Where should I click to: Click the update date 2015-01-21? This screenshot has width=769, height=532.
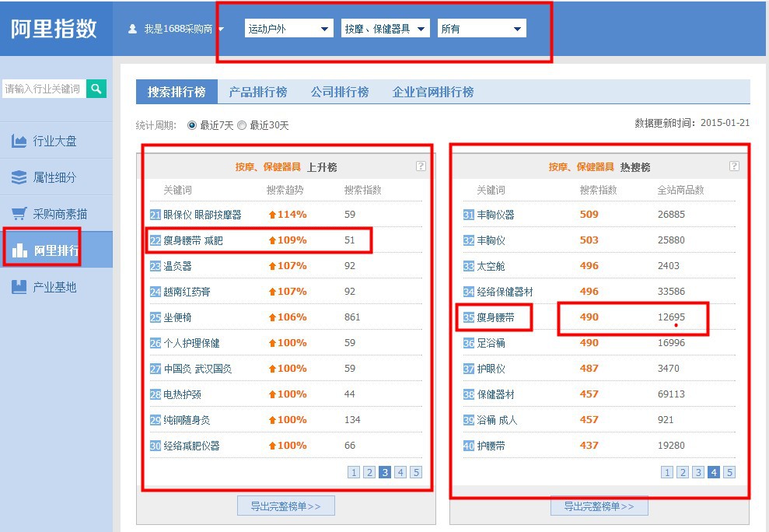(x=725, y=123)
